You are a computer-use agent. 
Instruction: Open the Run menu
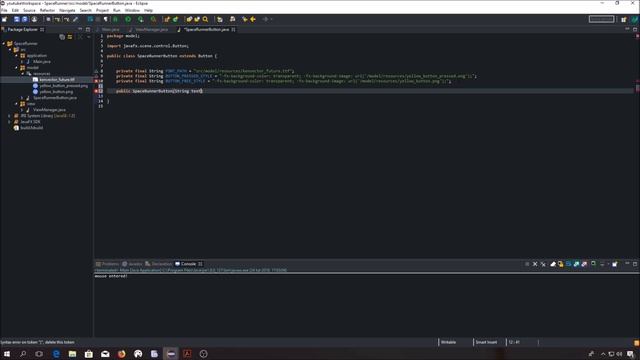click(x=117, y=10)
